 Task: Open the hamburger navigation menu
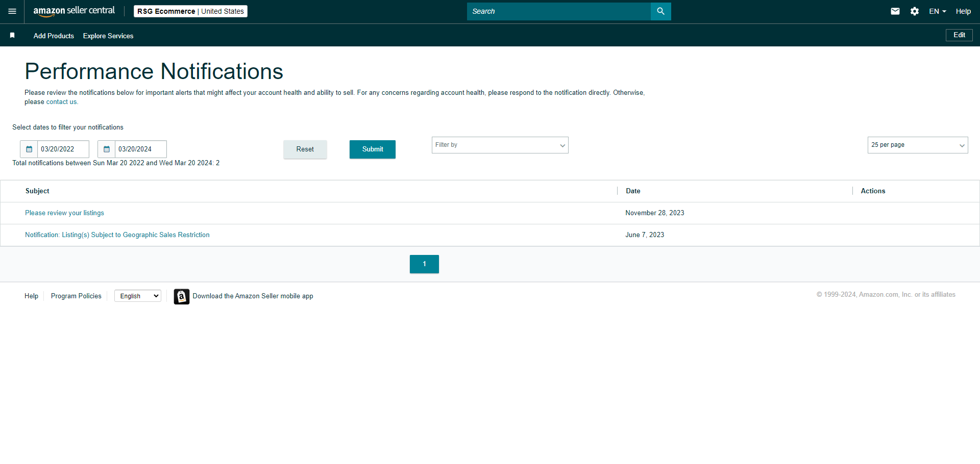pos(12,11)
